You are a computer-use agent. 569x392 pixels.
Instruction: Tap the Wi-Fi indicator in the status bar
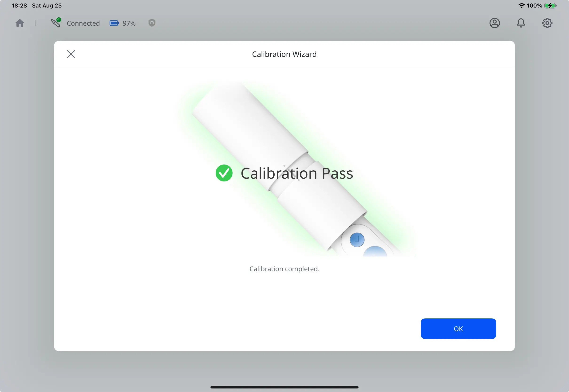click(x=522, y=5)
